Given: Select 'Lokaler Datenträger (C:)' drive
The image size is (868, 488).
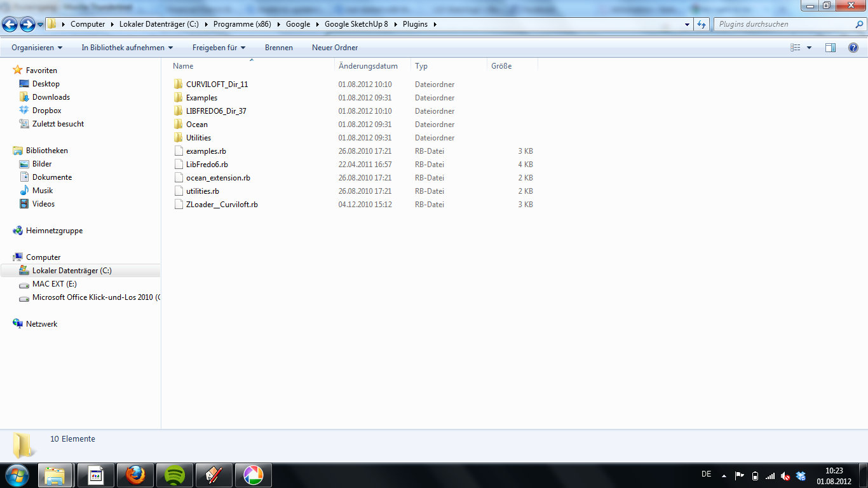Looking at the screenshot, I should click(x=72, y=271).
